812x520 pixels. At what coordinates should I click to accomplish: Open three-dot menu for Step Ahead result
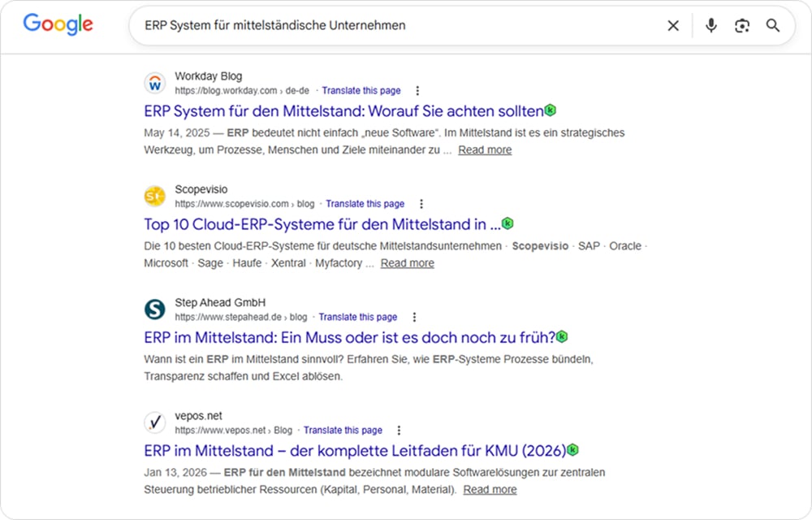(x=414, y=317)
